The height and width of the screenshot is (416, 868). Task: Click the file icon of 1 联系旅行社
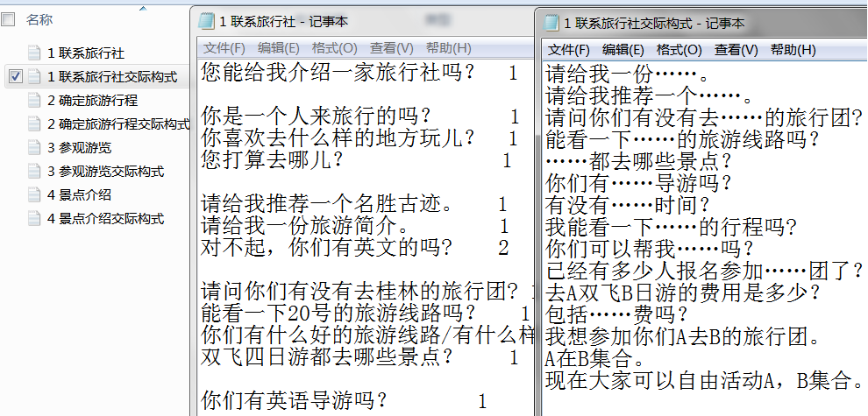tap(34, 53)
